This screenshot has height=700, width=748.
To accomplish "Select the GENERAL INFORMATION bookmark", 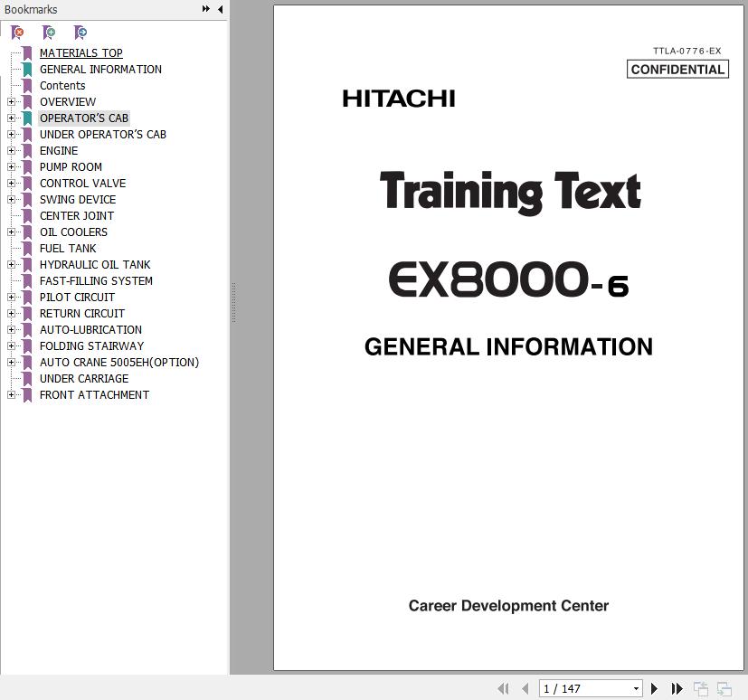I will tap(100, 69).
